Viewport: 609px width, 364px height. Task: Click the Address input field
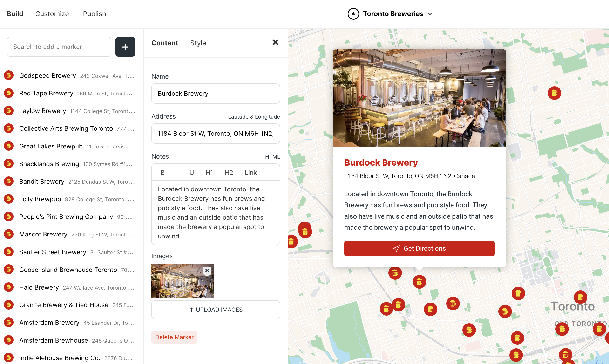(x=216, y=134)
